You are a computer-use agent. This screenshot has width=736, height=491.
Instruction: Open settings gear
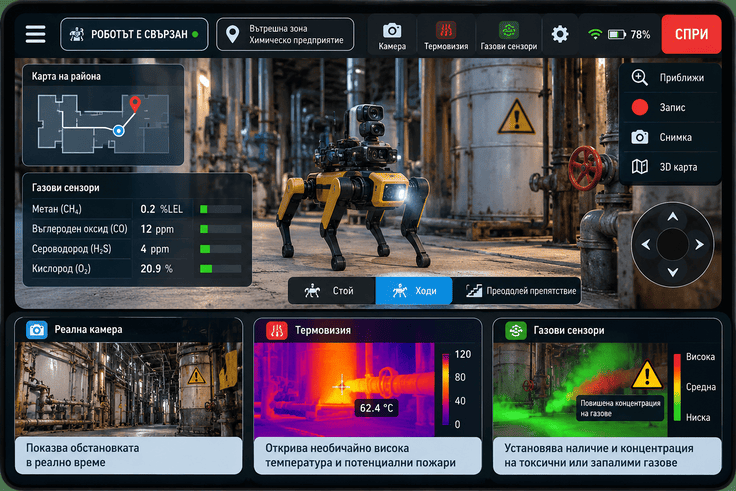560,34
